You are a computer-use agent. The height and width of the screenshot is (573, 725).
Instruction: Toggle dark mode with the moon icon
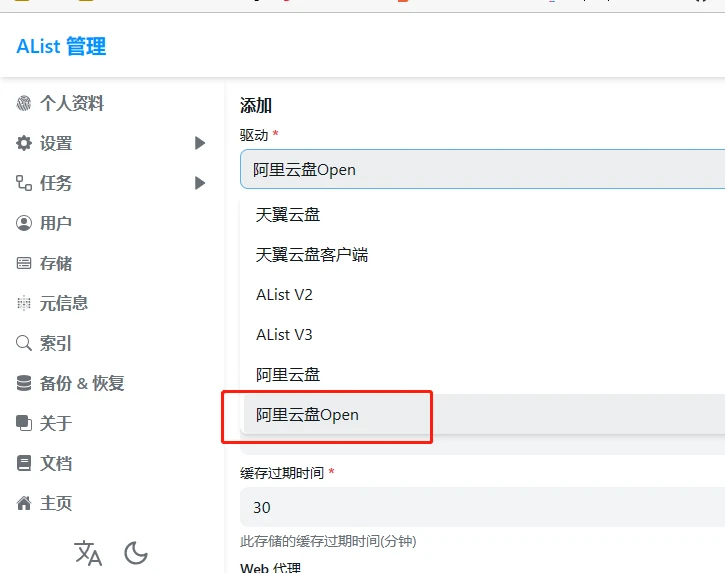tap(136, 553)
